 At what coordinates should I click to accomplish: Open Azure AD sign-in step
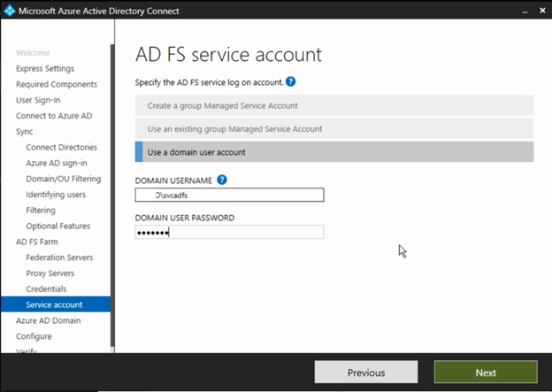(57, 163)
